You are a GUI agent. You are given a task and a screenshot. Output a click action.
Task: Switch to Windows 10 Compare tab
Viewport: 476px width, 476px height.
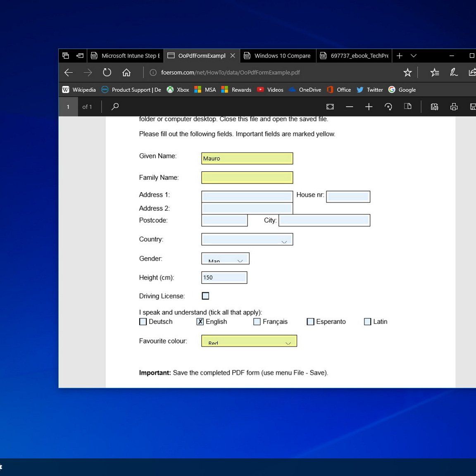click(278, 56)
